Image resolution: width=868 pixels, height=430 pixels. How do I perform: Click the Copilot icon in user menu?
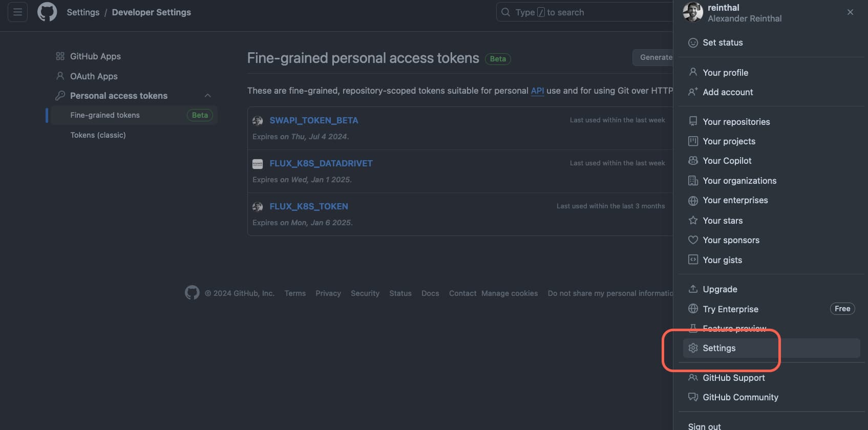(x=693, y=161)
